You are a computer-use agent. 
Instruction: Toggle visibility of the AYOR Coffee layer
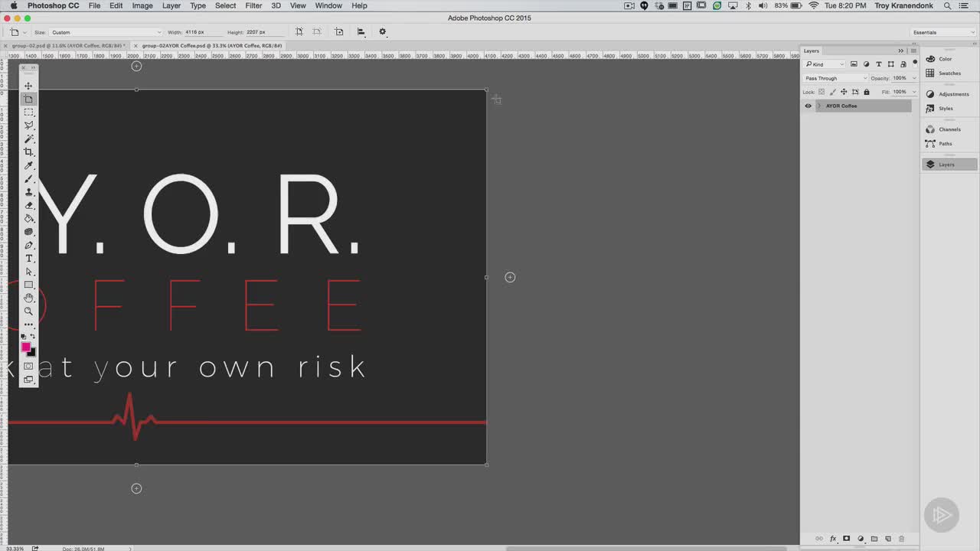[808, 106]
